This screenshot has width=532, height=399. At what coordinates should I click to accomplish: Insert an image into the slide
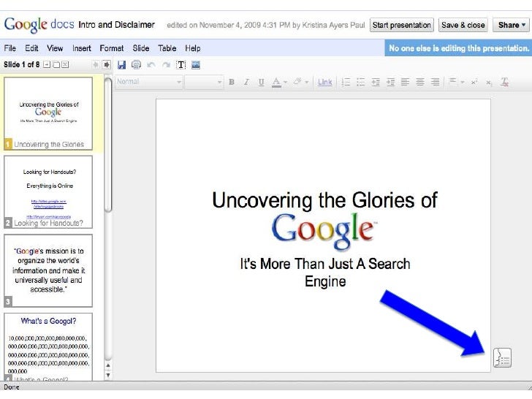(196, 64)
